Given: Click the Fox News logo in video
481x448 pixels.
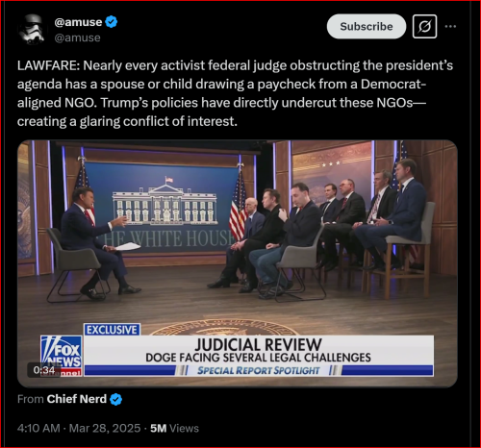Looking at the screenshot, I should click(62, 356).
